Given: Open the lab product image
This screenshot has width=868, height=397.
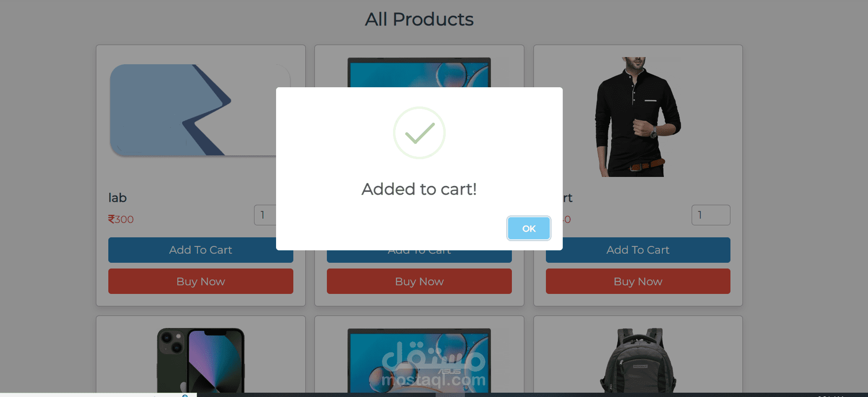Looking at the screenshot, I should [x=192, y=110].
